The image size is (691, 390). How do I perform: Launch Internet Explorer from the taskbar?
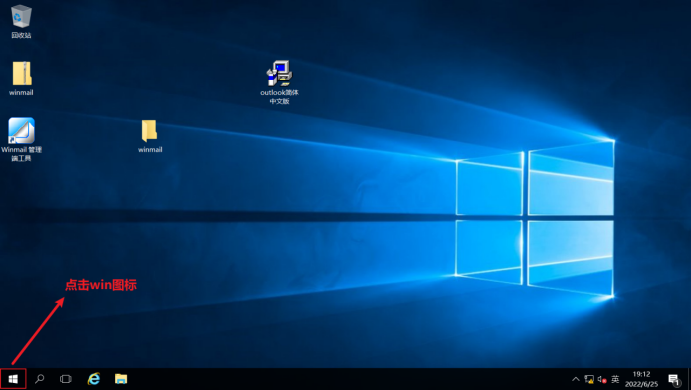94,379
